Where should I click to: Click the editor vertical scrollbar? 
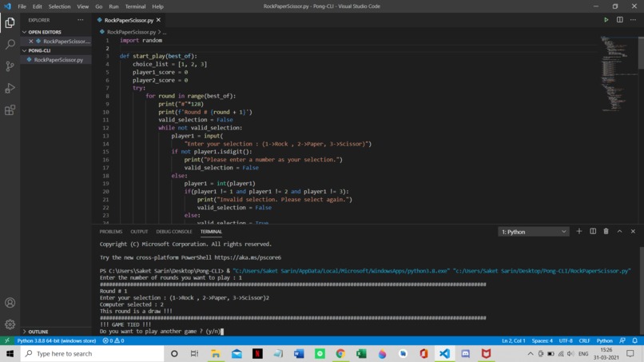tap(641, 54)
